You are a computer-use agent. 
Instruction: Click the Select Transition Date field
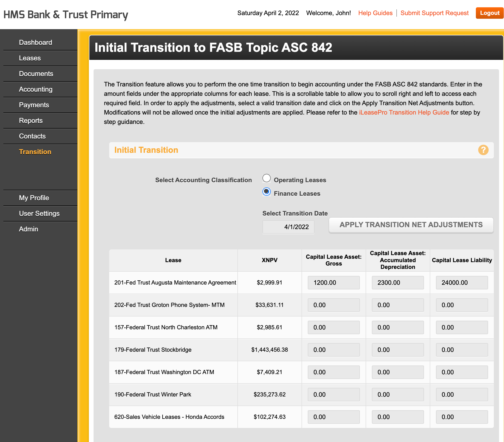288,227
